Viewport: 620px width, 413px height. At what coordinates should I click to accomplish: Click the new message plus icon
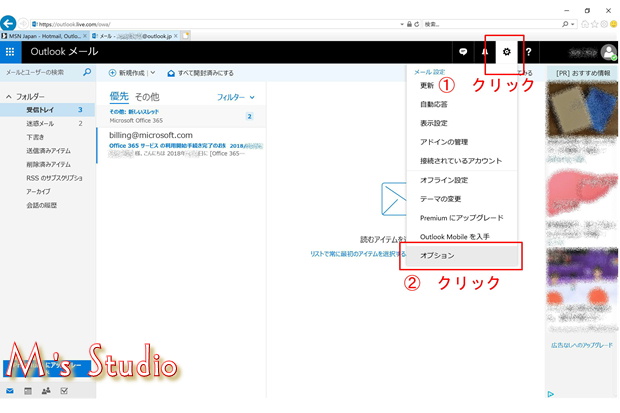(112, 73)
